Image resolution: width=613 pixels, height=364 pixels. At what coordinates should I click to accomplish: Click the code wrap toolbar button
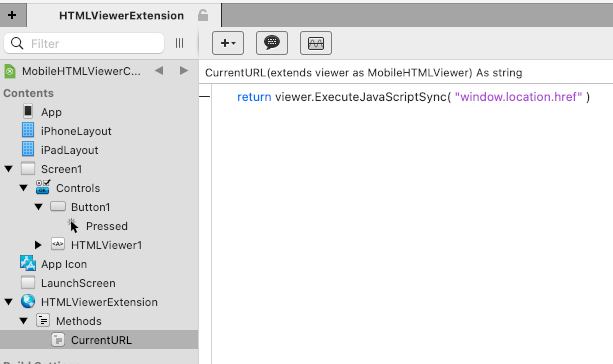coord(316,43)
